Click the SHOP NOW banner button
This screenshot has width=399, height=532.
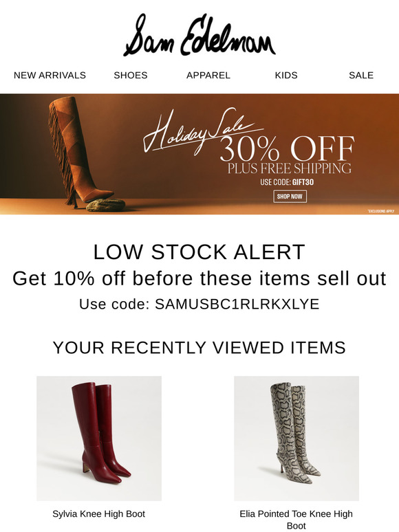click(290, 197)
